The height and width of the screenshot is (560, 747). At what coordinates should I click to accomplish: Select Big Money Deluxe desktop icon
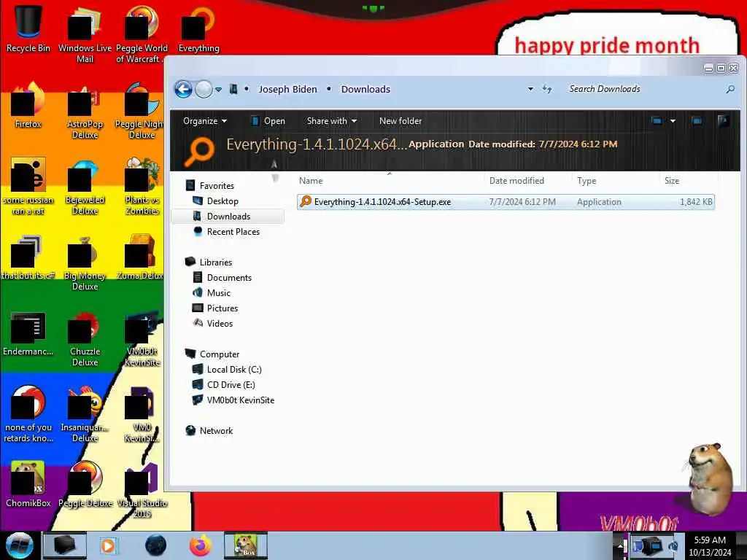pos(85,262)
